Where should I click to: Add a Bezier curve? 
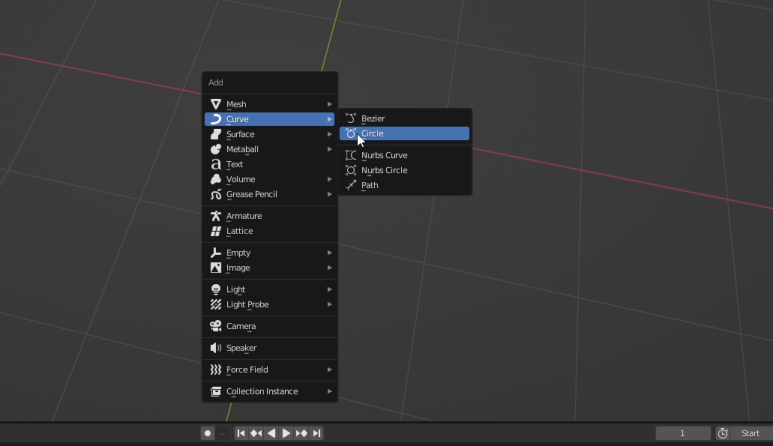404,118
